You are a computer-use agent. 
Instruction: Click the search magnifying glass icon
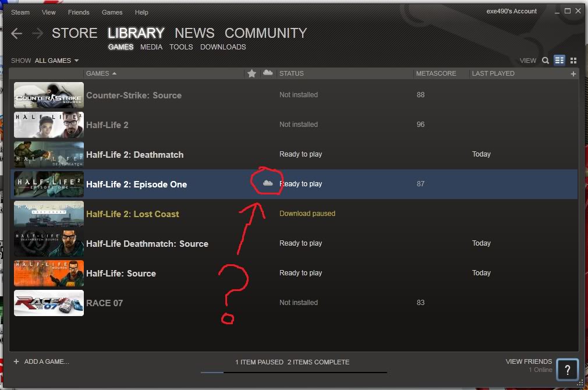point(546,60)
